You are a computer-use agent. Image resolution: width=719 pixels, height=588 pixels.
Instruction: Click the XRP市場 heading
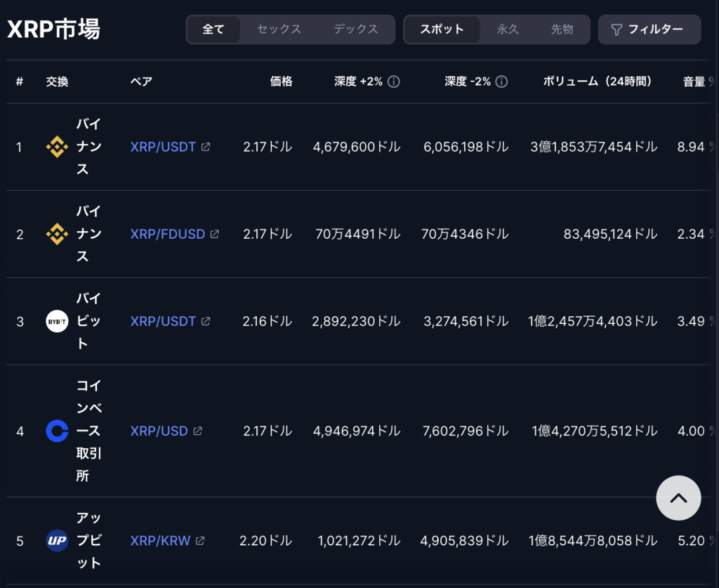53,30
